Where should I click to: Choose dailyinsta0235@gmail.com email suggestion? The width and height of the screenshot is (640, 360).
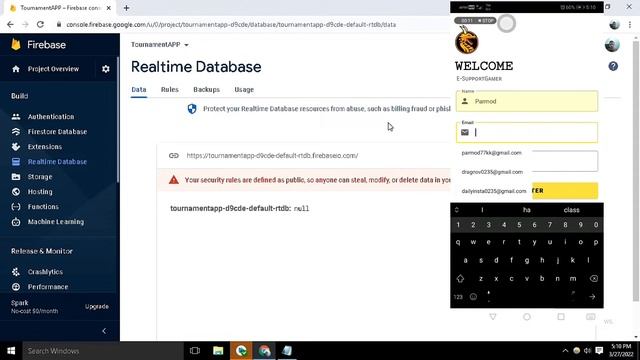(494, 191)
